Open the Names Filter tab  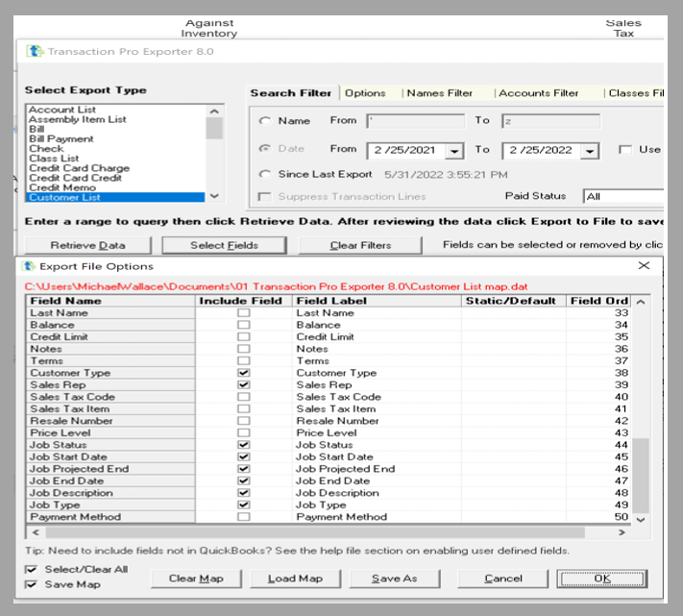[x=440, y=93]
